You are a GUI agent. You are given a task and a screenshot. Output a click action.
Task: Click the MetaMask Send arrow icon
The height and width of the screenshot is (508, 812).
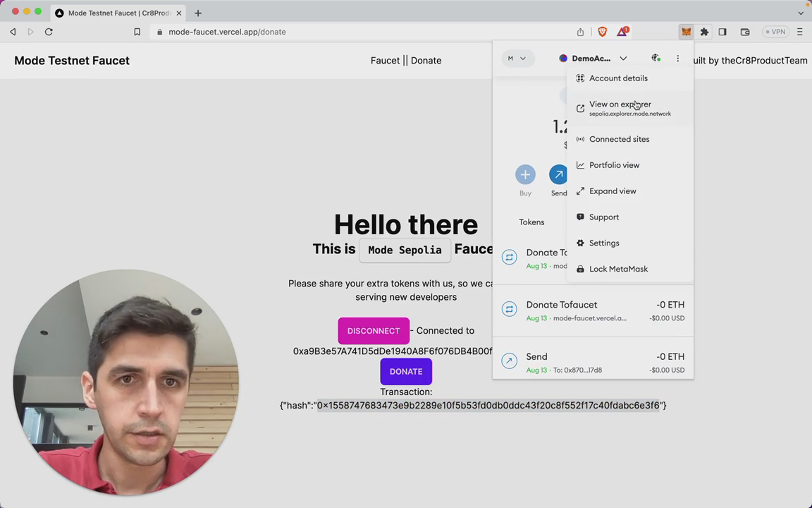[558, 175]
